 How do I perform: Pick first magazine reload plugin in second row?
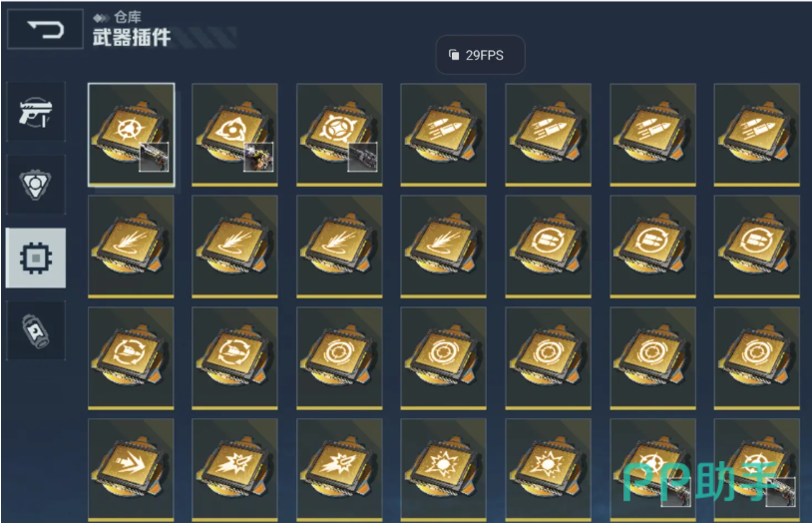click(x=548, y=247)
